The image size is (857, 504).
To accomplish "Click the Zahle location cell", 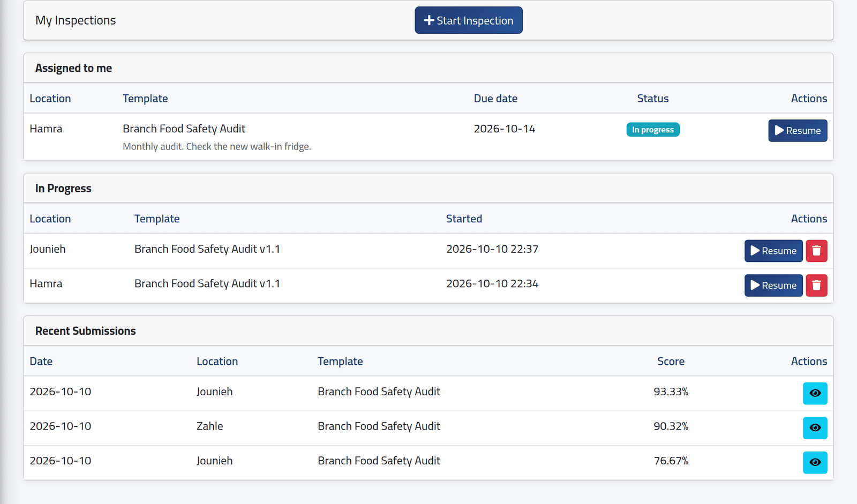I will (x=210, y=426).
